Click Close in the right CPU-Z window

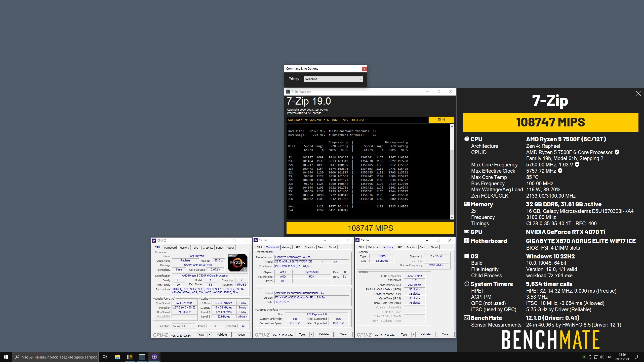[445, 334]
